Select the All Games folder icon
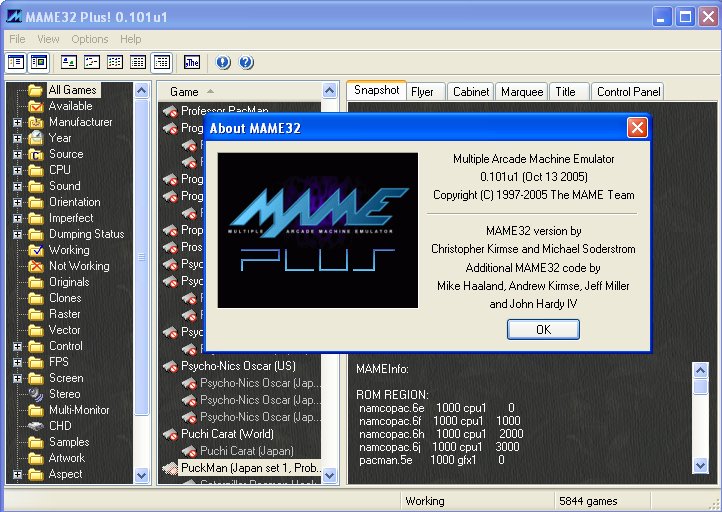The width and height of the screenshot is (722, 512). (x=35, y=90)
